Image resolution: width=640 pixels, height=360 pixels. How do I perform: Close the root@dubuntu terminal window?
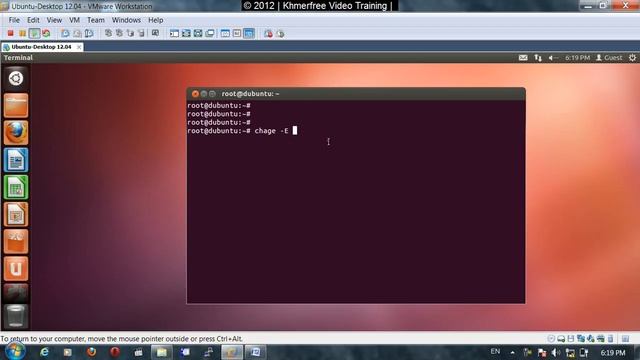(x=195, y=94)
